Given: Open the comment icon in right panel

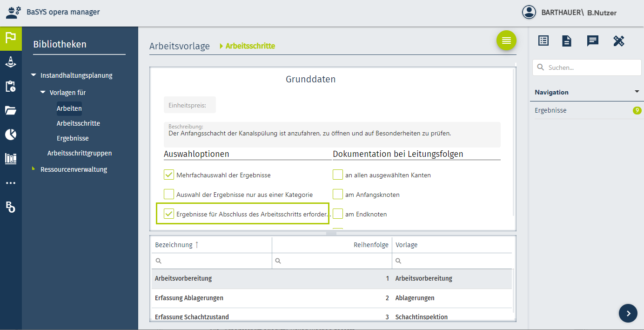Looking at the screenshot, I should 592,41.
